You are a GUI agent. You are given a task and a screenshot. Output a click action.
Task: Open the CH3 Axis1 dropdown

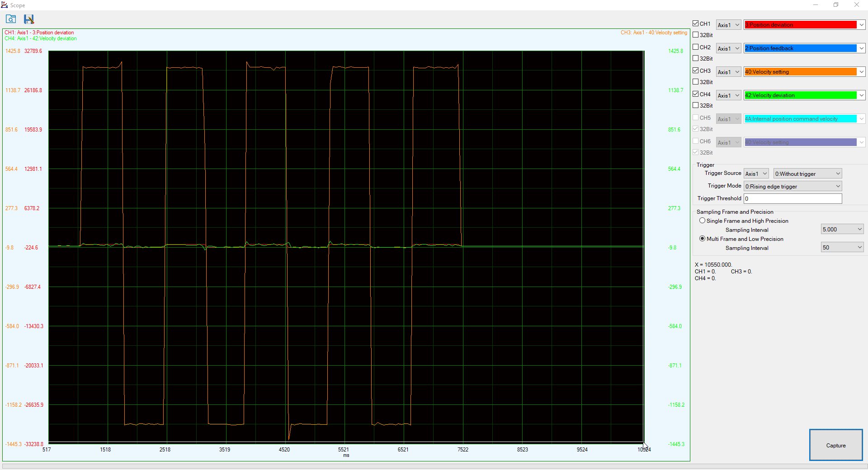pyautogui.click(x=728, y=72)
